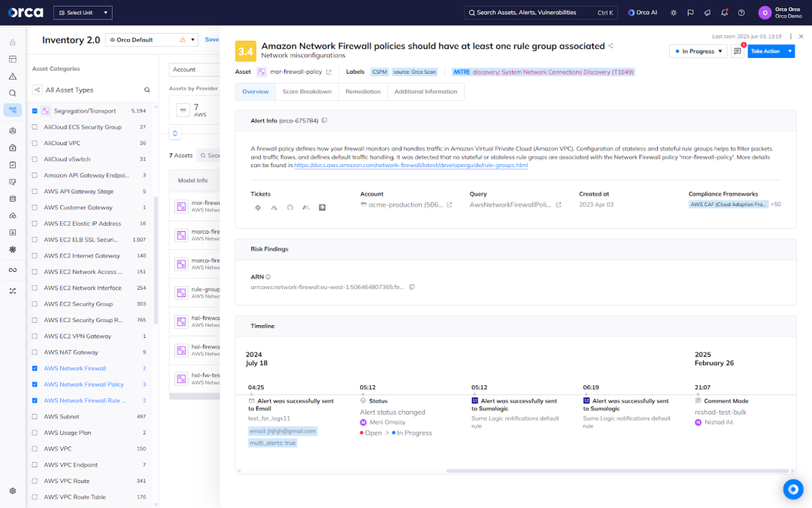Check AWS API Gateway Stage checkbox
The height and width of the screenshot is (508, 812).
(35, 191)
